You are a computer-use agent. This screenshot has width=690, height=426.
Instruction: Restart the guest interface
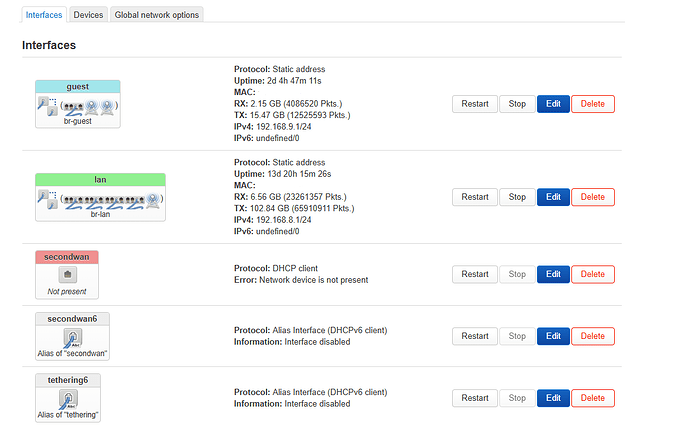pyautogui.click(x=475, y=104)
